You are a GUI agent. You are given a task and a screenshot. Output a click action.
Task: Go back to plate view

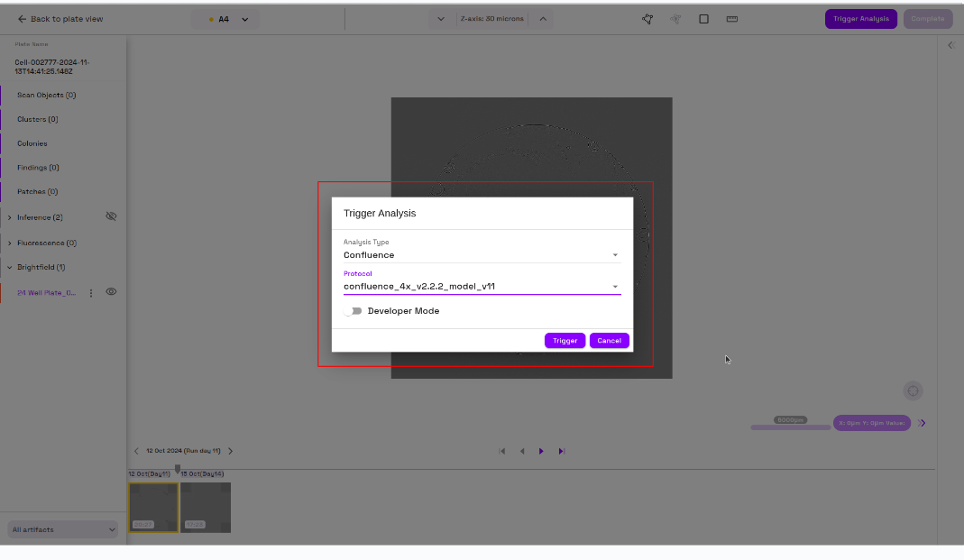point(60,19)
